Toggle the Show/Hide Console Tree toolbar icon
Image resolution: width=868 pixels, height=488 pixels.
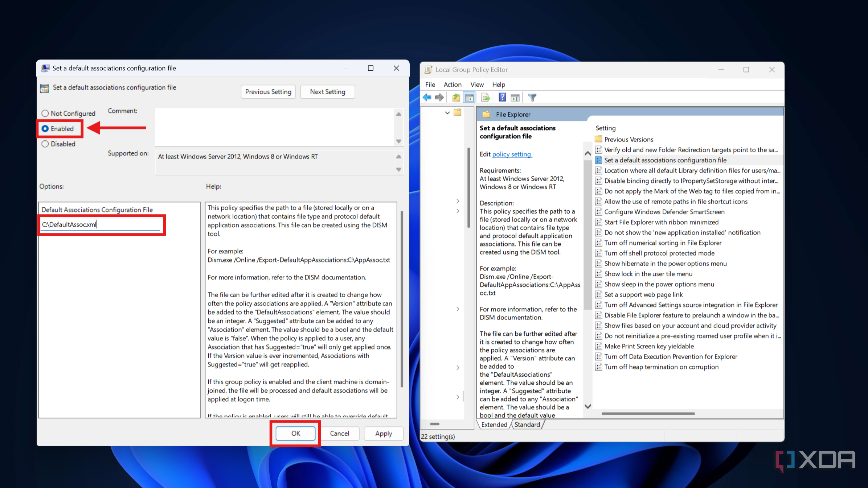click(469, 98)
